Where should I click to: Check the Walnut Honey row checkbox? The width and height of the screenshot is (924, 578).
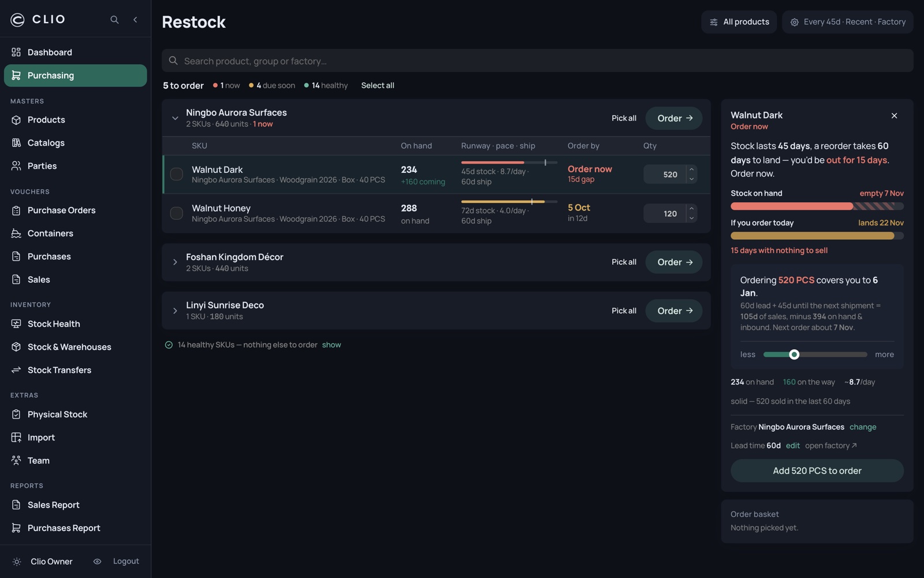[177, 213]
